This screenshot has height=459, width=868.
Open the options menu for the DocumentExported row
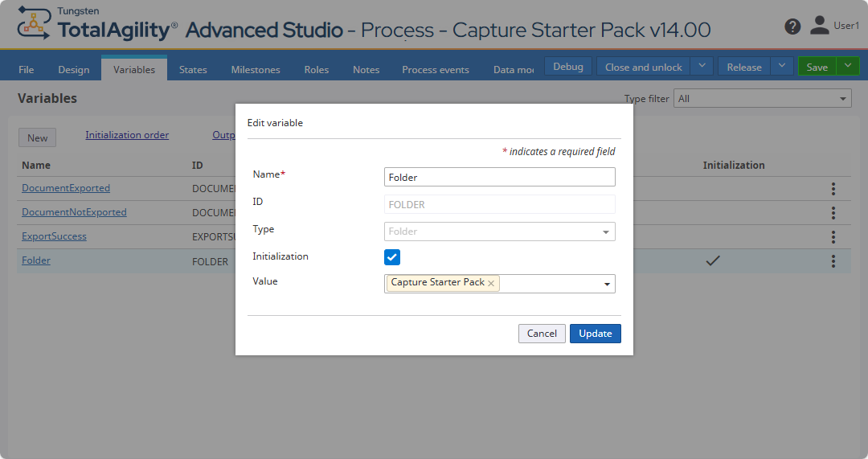[833, 189]
